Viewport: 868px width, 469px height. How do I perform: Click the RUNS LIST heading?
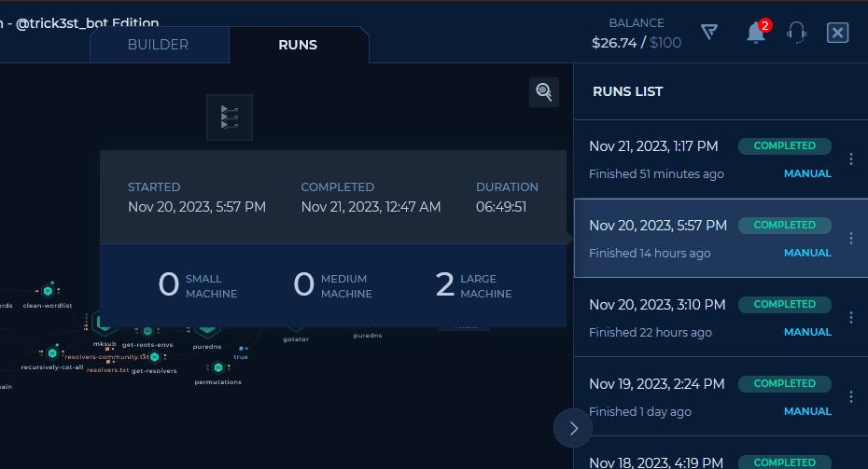point(628,91)
